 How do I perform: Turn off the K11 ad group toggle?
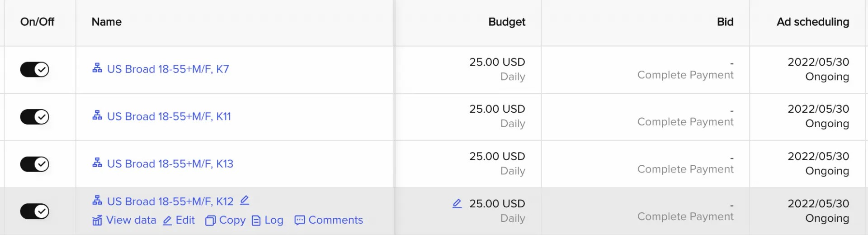coord(34,117)
